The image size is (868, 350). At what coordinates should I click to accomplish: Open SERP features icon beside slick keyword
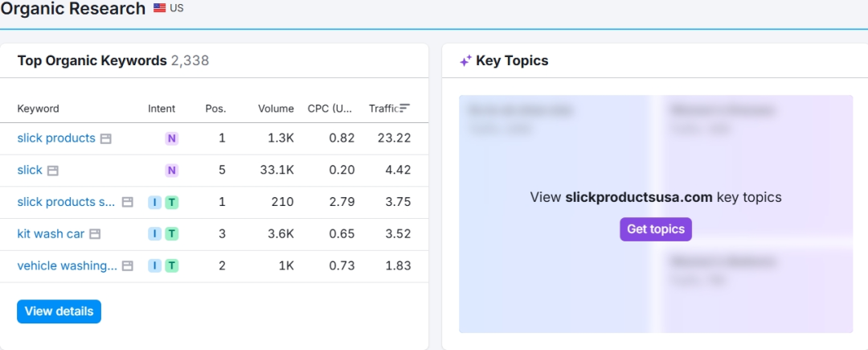52,171
